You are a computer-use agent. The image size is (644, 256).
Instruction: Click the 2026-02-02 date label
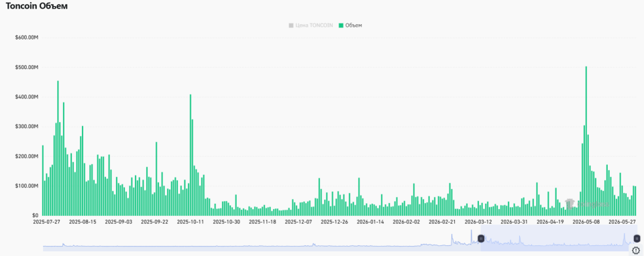(407, 222)
